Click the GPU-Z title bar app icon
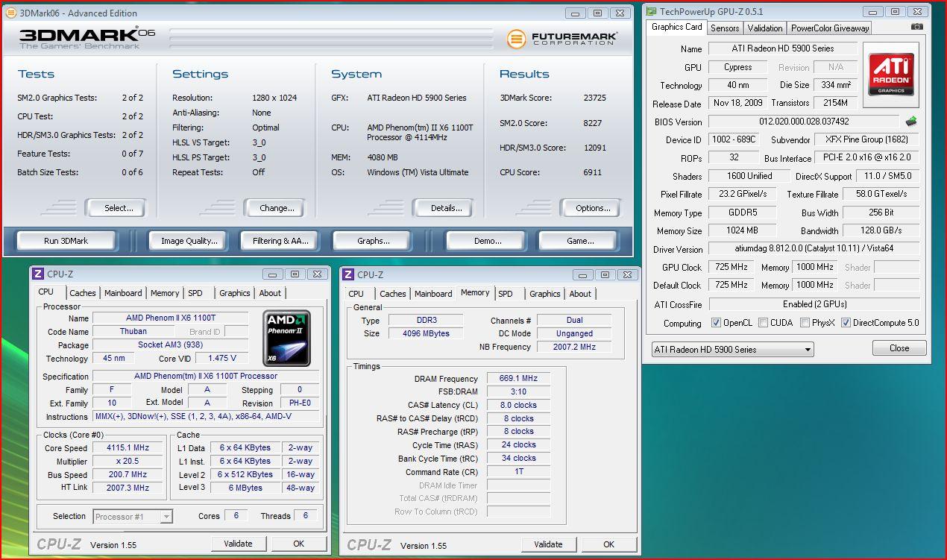 (652, 11)
